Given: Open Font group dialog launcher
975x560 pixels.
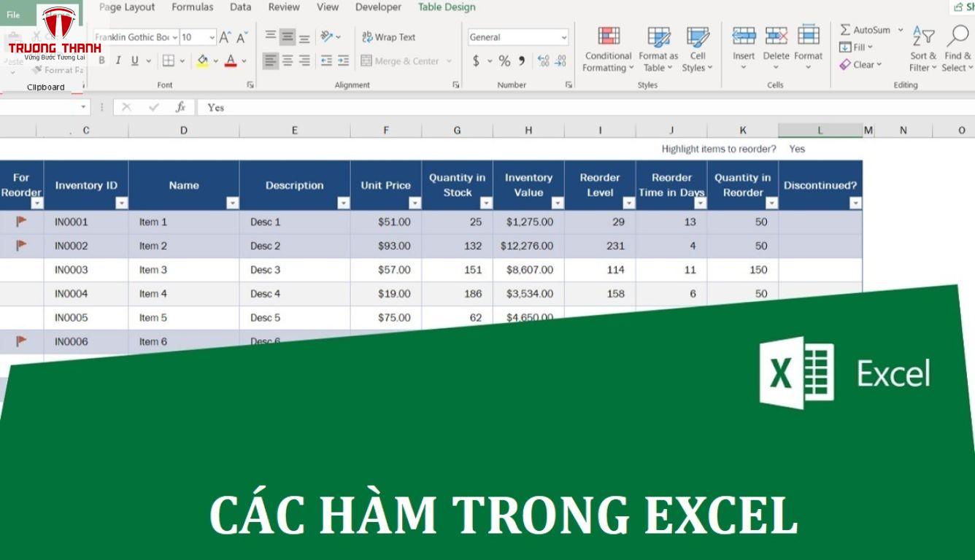Looking at the screenshot, I should (x=250, y=85).
